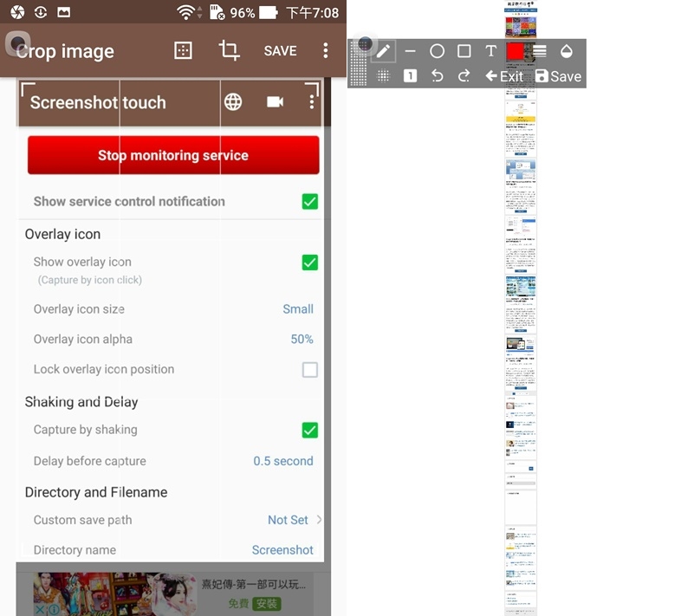Change Delay before capture 0.5 second
The image size is (694, 616).
pos(283,461)
